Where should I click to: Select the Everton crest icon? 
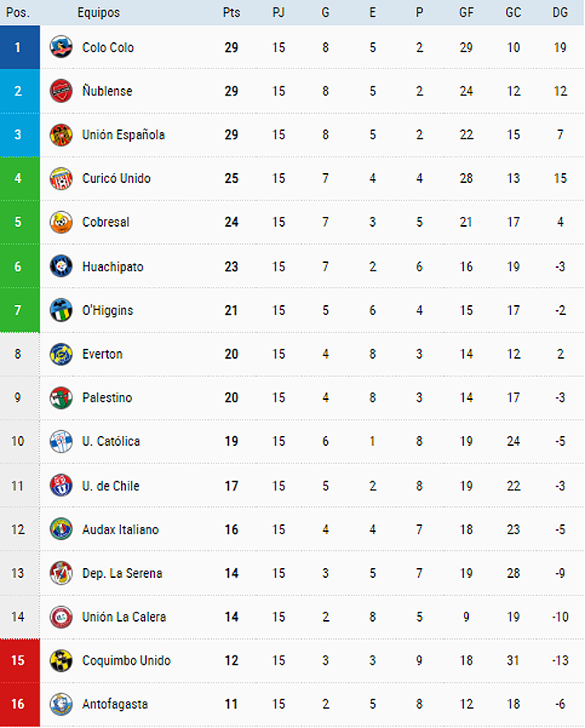[x=61, y=354]
